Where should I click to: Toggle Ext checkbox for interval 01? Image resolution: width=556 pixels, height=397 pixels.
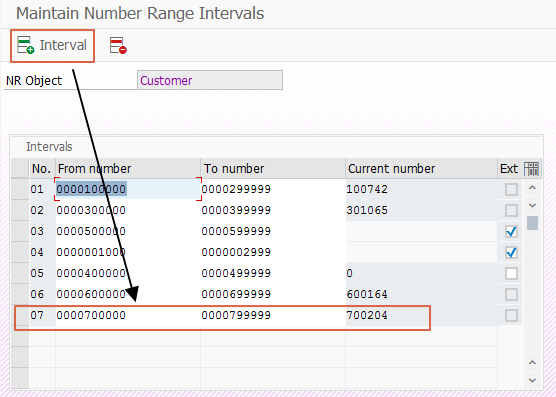[x=511, y=189]
